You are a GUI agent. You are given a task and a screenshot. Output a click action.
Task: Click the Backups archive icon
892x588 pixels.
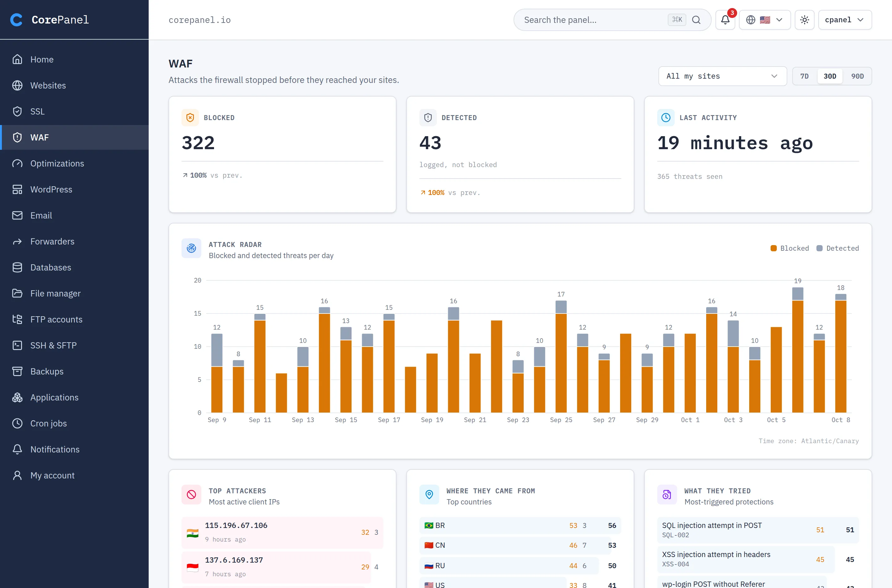click(17, 371)
